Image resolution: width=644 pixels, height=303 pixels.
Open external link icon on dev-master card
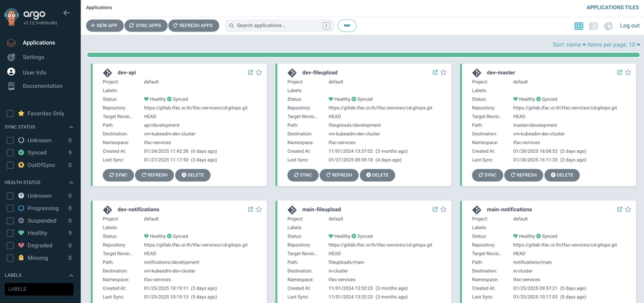click(x=620, y=72)
